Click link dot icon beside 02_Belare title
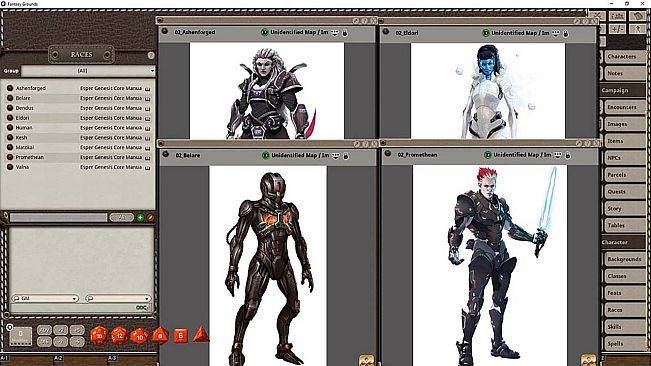The height and width of the screenshot is (366, 651). pos(166,154)
